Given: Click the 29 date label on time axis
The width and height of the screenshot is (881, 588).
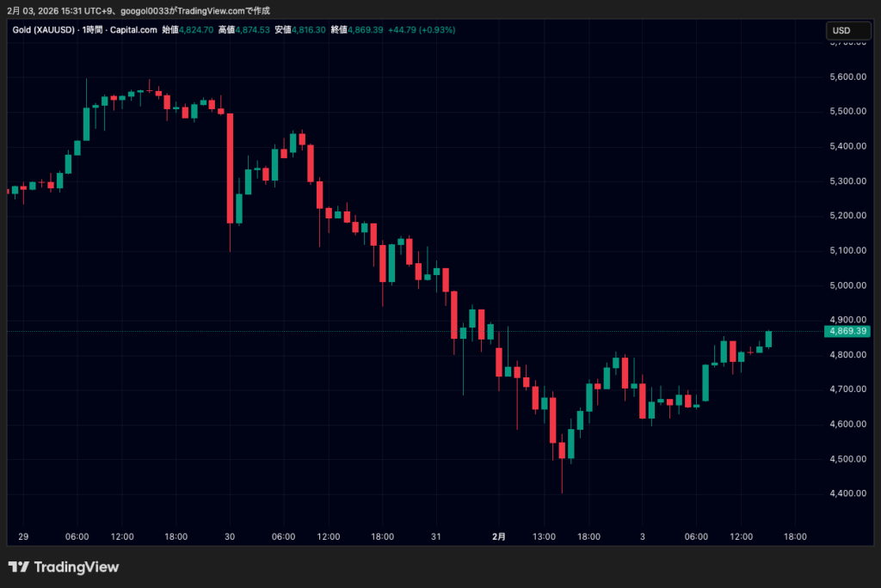Looking at the screenshot, I should 23,536.
